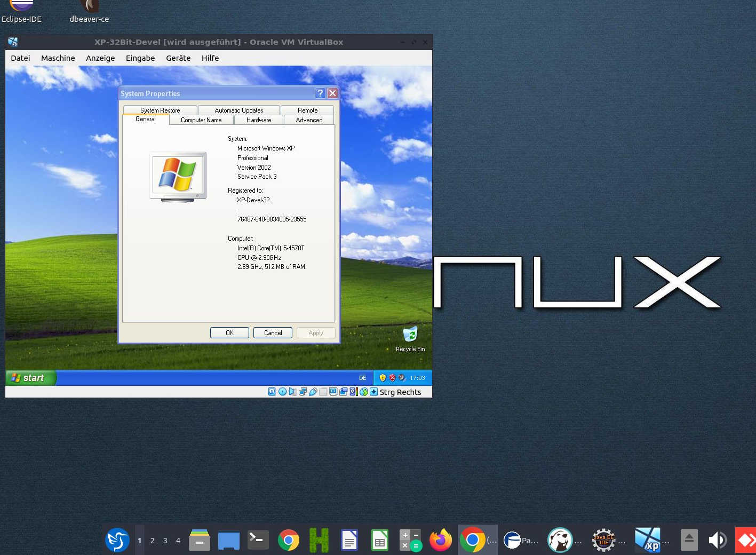Switch to the Advanced tab

pos(309,120)
